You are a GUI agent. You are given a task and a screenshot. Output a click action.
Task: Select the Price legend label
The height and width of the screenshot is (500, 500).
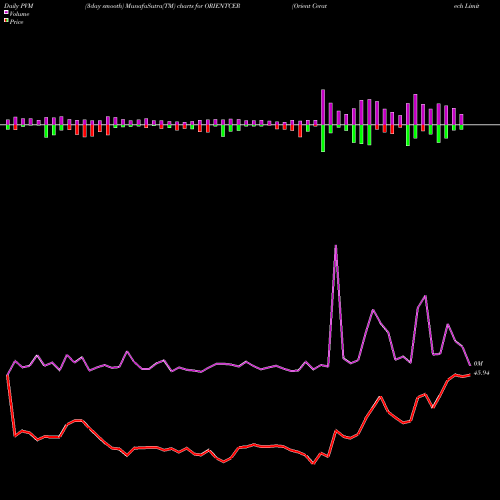pyautogui.click(x=16, y=22)
